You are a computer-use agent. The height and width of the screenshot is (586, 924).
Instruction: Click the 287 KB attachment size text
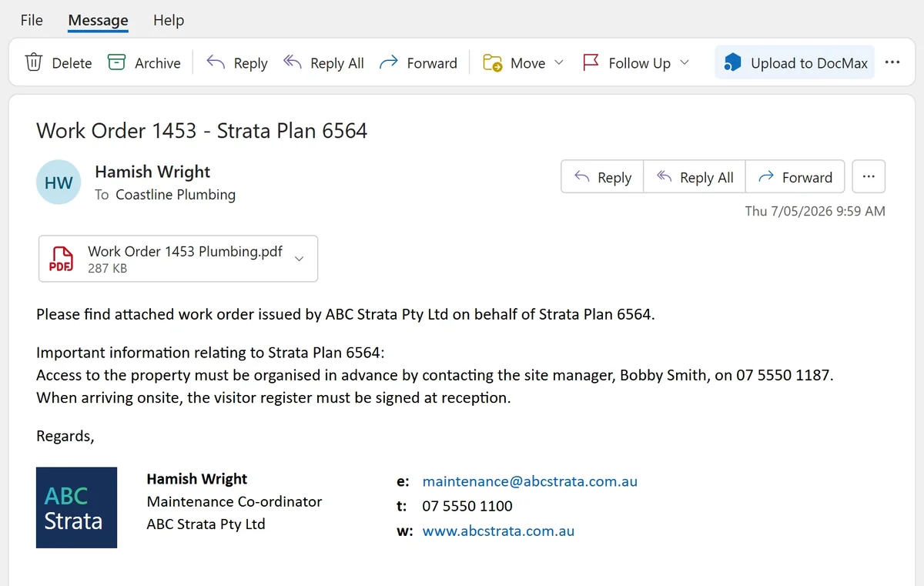[107, 269]
